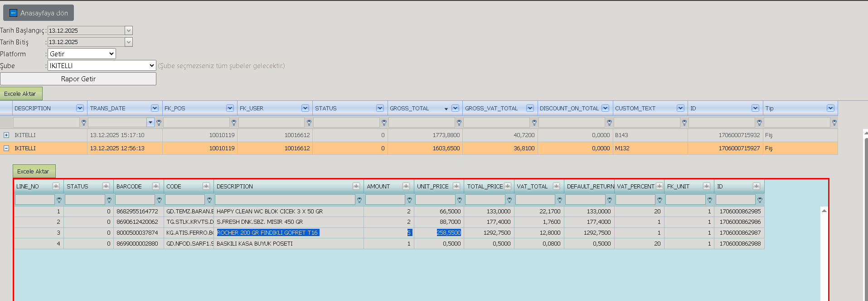Click the Rapor Getir button

78,79
